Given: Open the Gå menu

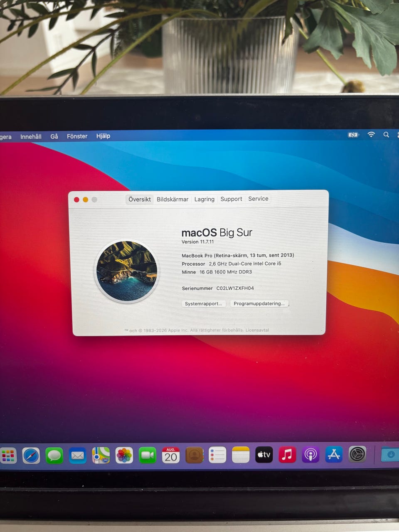Looking at the screenshot, I should point(54,136).
